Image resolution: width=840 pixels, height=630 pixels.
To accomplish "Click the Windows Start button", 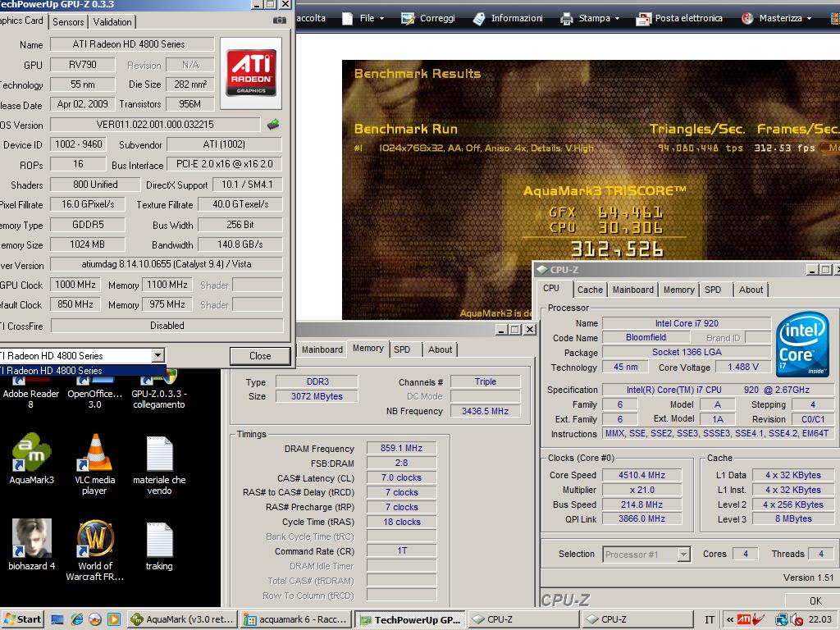I will [22, 620].
